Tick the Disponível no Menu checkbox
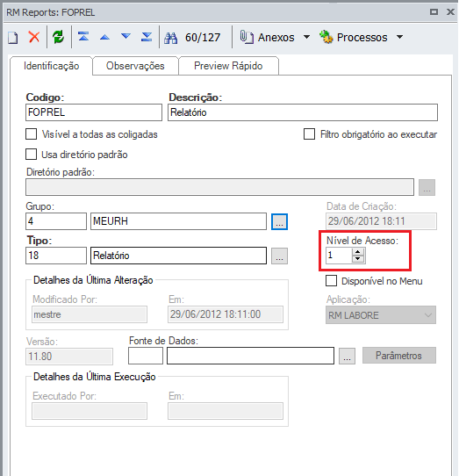The height and width of the screenshot is (476, 459). [331, 280]
